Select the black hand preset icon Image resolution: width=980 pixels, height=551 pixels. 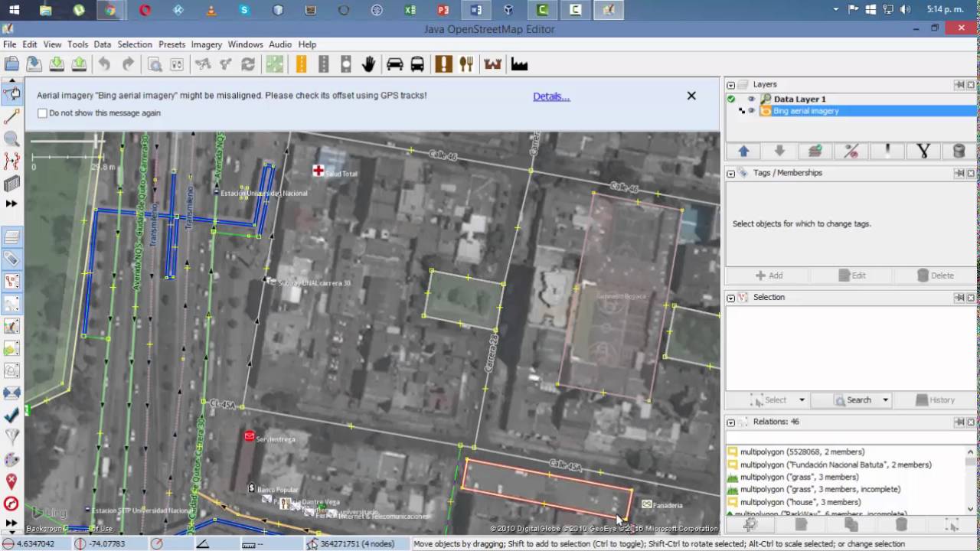click(368, 64)
